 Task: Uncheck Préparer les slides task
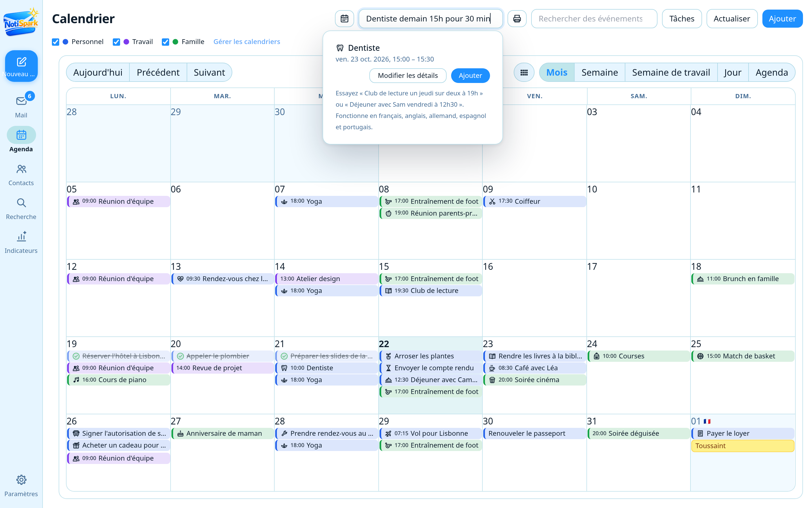tap(284, 356)
